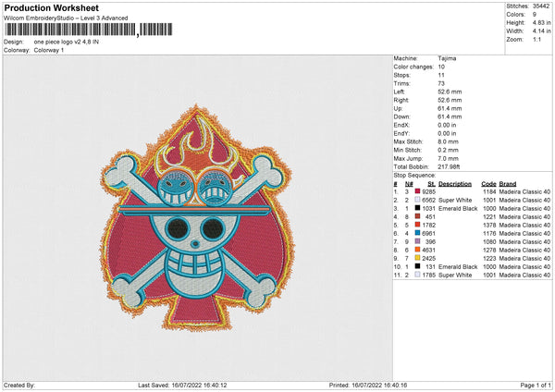Pick the Emerald Black swatch in the 1031 row
Screen dimensions: 555x392
click(x=417, y=208)
